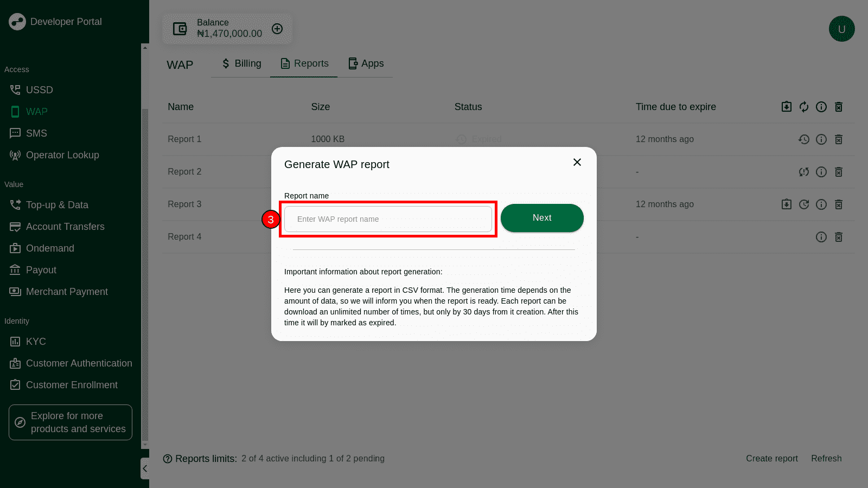Click the download icon for Report 3
Viewport: 868px width, 488px height.
point(786,204)
